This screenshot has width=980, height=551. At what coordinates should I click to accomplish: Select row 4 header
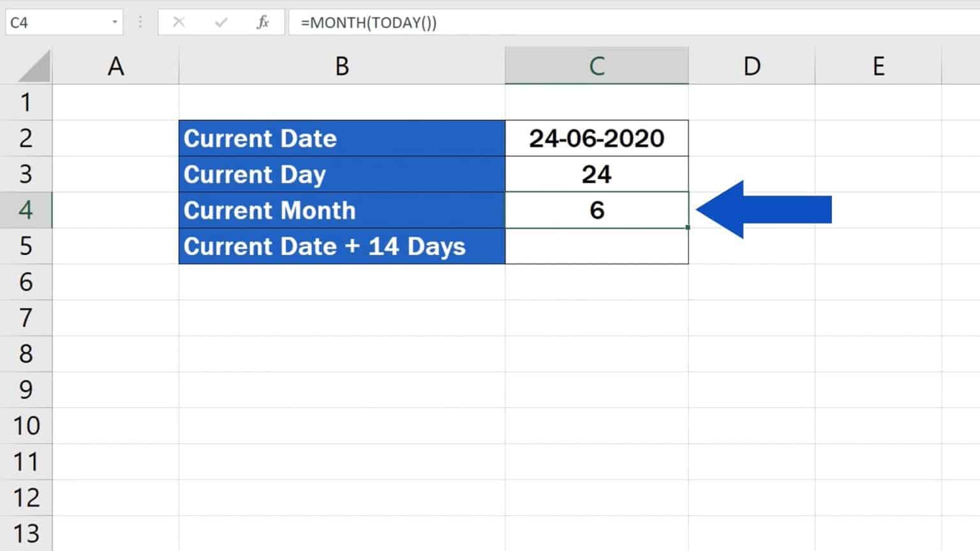click(26, 210)
